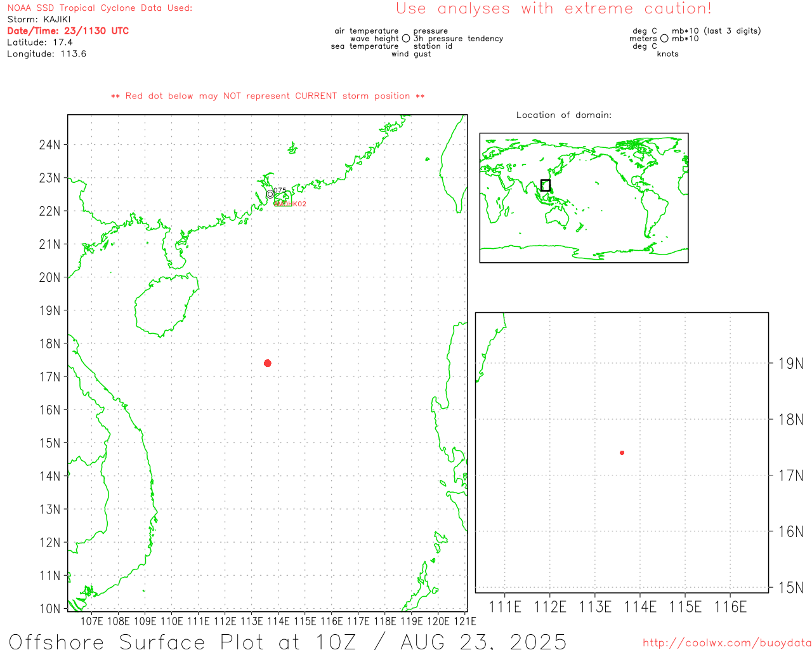This screenshot has width=812, height=650.
Task: Click the 'station id' legend label
Action: tap(433, 46)
